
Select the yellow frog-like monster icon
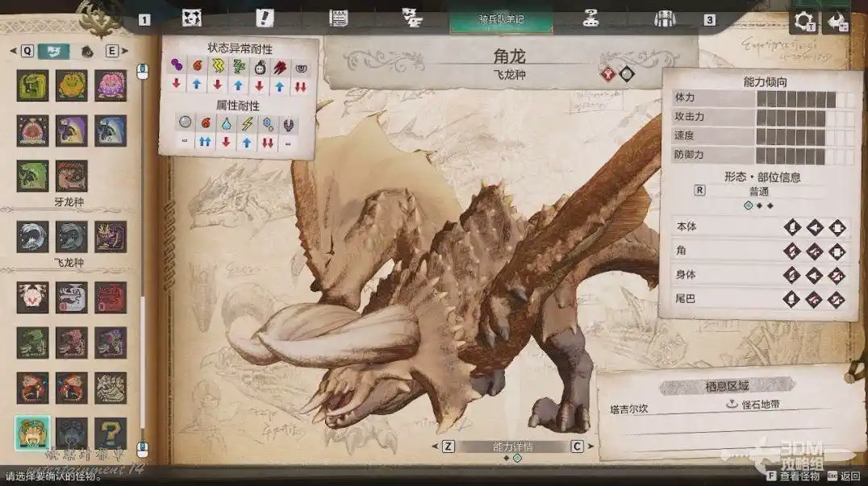[x=72, y=85]
